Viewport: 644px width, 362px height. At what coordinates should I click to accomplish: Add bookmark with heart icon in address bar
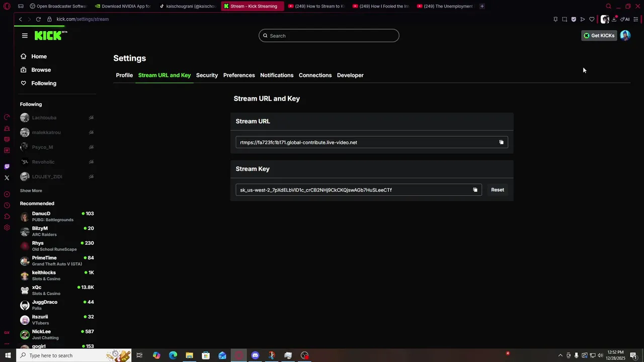pos(592,19)
